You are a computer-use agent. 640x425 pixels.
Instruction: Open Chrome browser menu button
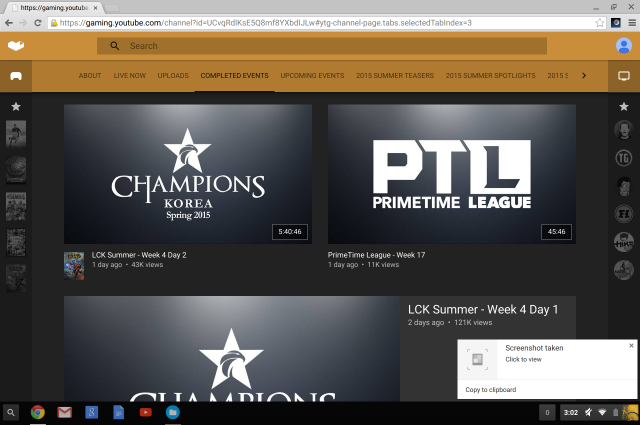(x=630, y=22)
